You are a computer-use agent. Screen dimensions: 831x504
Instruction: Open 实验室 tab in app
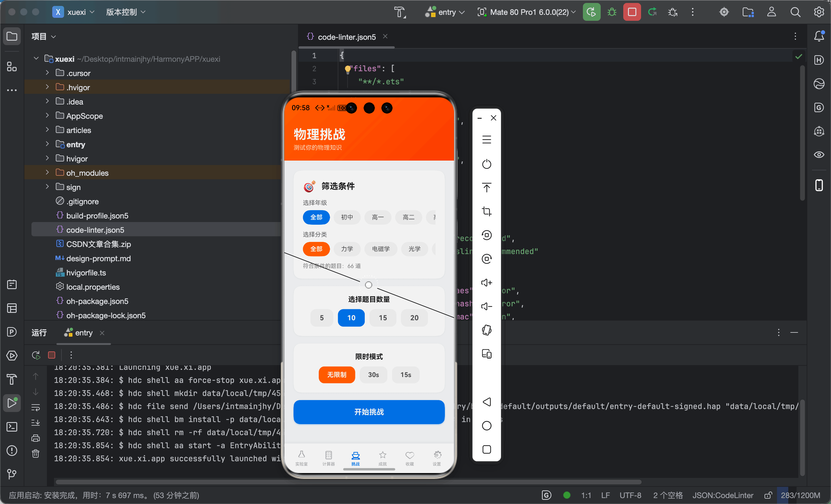[302, 459]
